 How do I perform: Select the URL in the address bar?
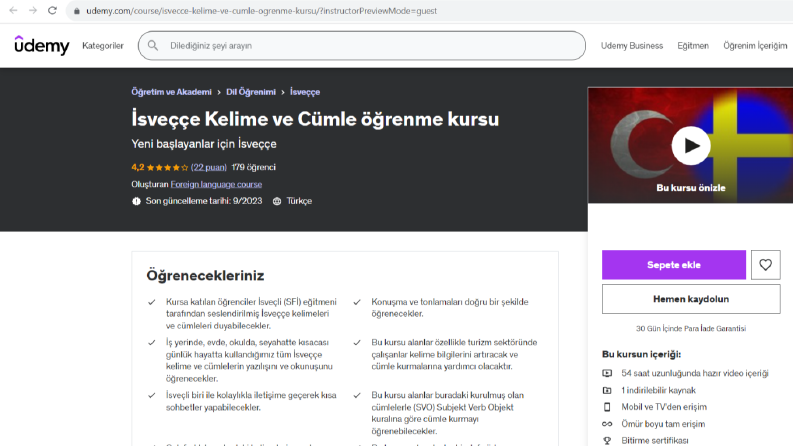(x=261, y=11)
